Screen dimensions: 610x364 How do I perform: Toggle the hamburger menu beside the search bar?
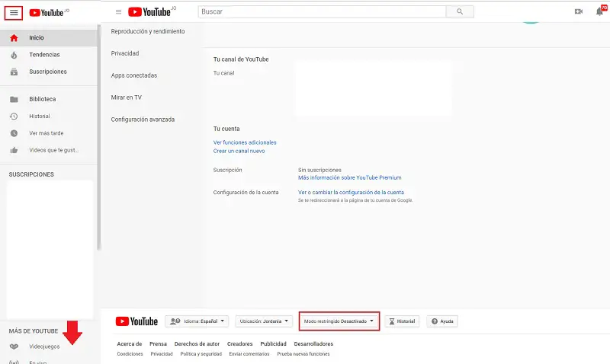point(119,12)
